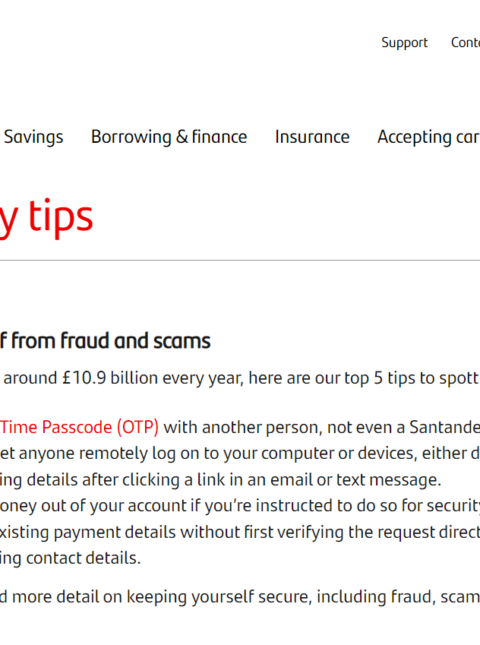This screenshot has width=480, height=645.
Task: Open the Insurance navigation menu
Action: pos(312,137)
